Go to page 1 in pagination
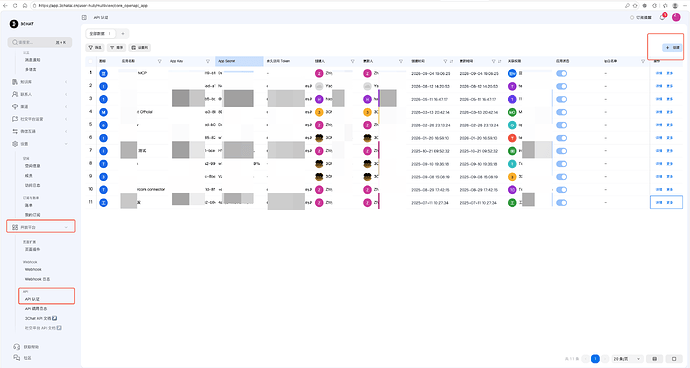Image resolution: width=690 pixels, height=368 pixels. coord(595,359)
